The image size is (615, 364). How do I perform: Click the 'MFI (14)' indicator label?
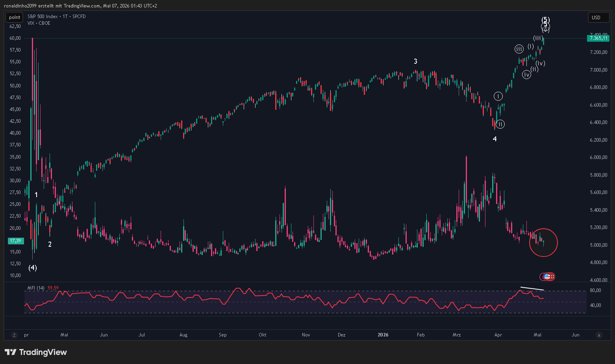point(36,288)
